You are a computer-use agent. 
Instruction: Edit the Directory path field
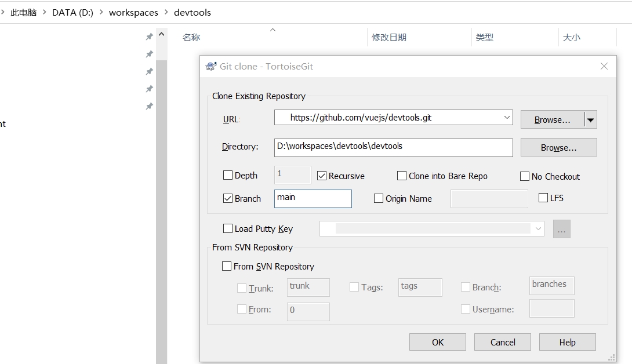[x=393, y=148]
